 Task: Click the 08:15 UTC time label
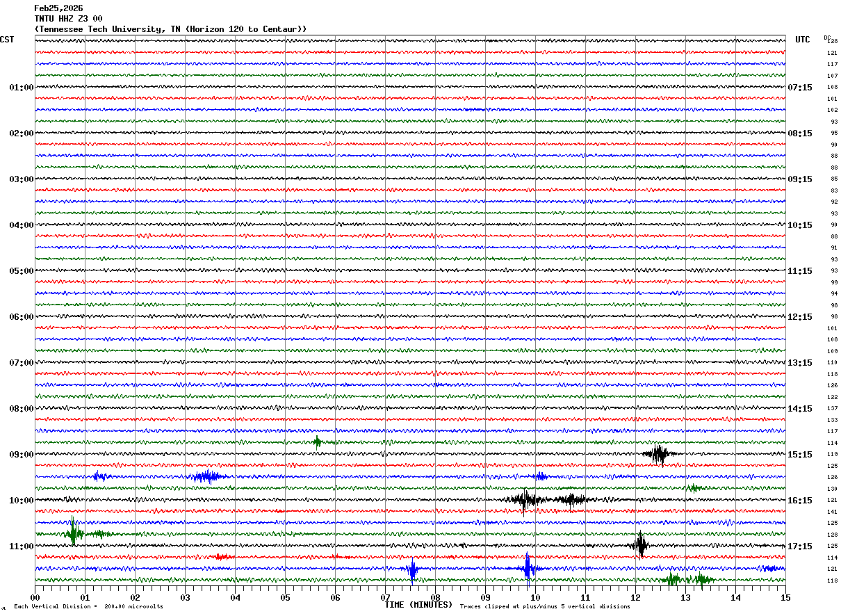tap(799, 133)
